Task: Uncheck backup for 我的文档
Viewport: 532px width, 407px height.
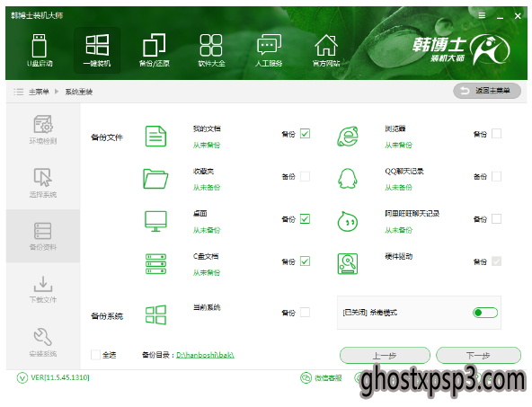Action: (x=305, y=134)
